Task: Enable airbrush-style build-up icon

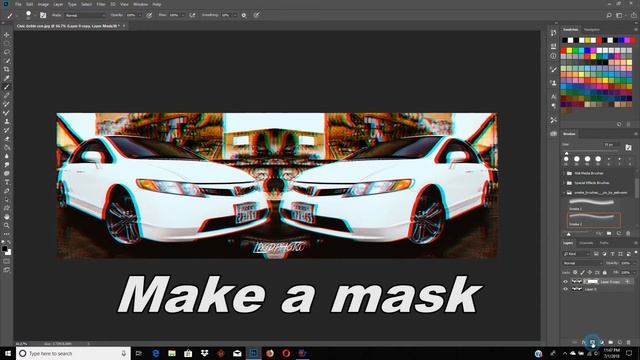Action: coord(192,15)
